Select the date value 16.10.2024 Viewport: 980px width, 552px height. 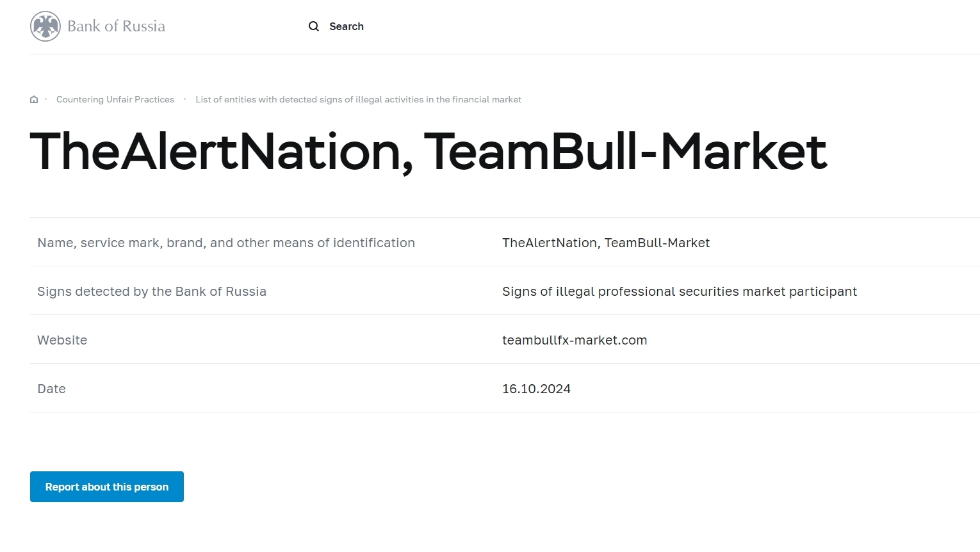536,389
